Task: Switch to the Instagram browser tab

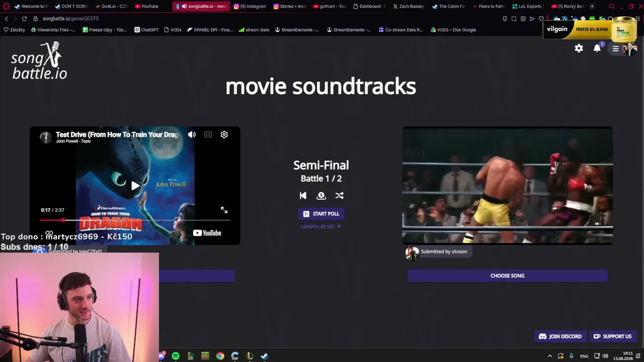Action: (250, 7)
